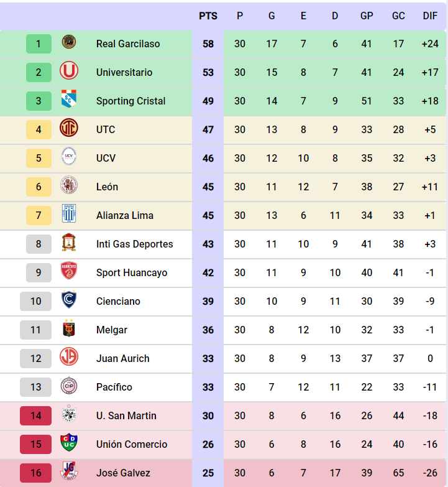Click the Melgar club logo

point(69,329)
